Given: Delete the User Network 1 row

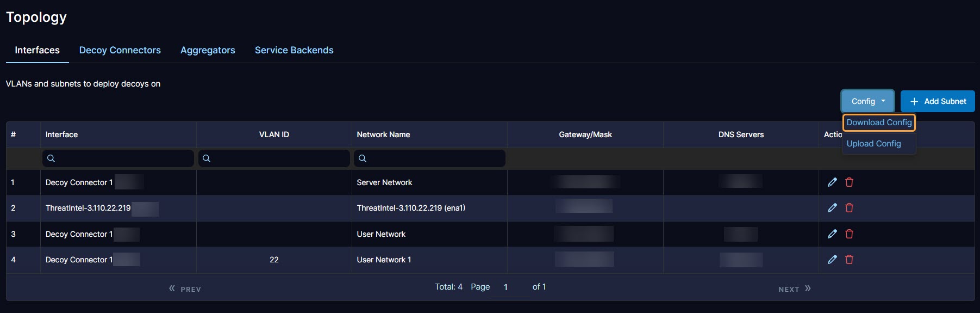Looking at the screenshot, I should 849,260.
